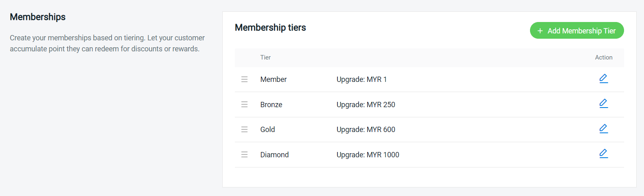Click the Diamond tier name
This screenshot has height=196, width=644.
(274, 155)
